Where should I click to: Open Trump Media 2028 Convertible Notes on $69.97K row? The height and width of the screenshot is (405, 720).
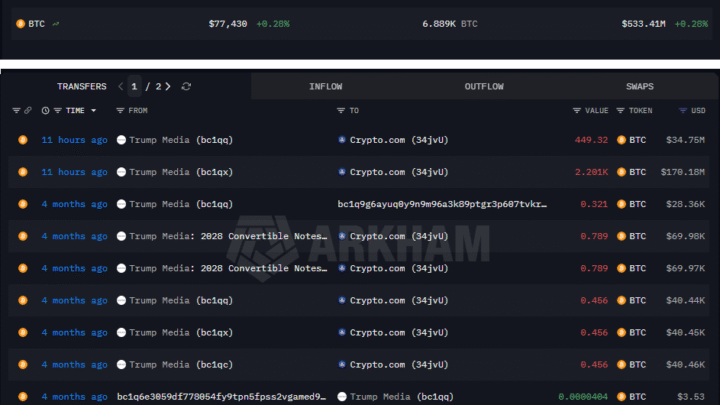228,268
